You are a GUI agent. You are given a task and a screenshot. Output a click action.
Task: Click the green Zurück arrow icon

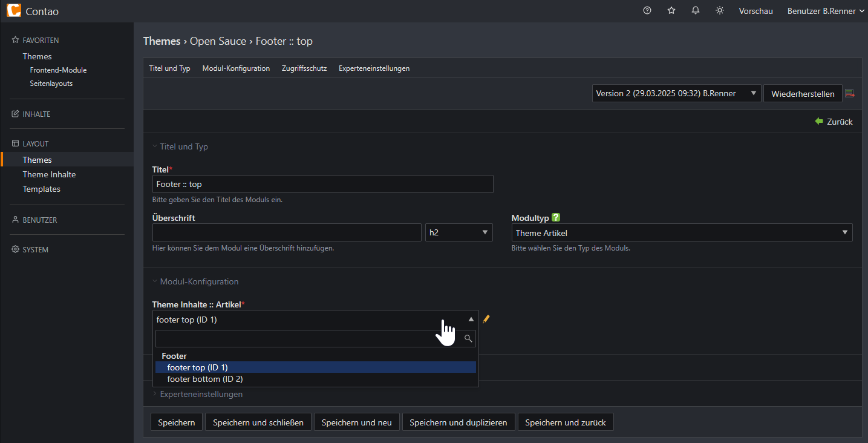coord(820,121)
